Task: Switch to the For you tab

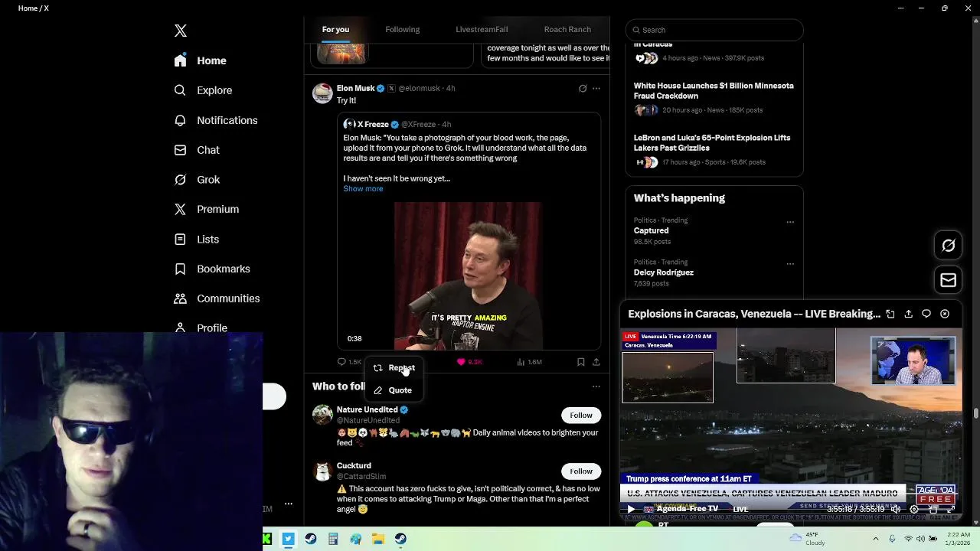Action: point(335,29)
